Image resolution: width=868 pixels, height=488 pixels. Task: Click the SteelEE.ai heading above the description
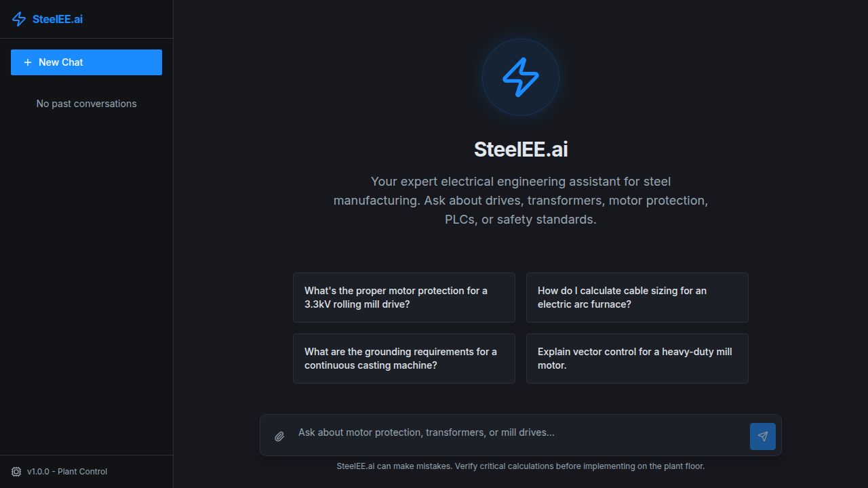(x=520, y=148)
